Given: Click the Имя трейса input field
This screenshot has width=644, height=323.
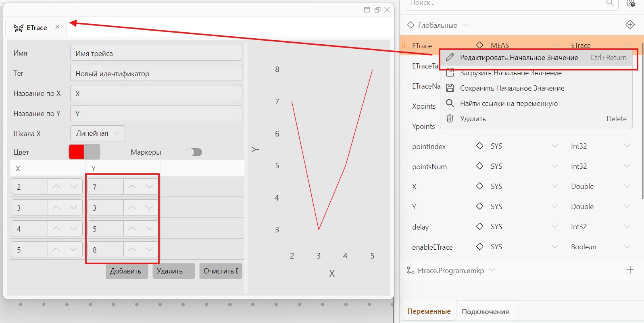Looking at the screenshot, I should [156, 53].
